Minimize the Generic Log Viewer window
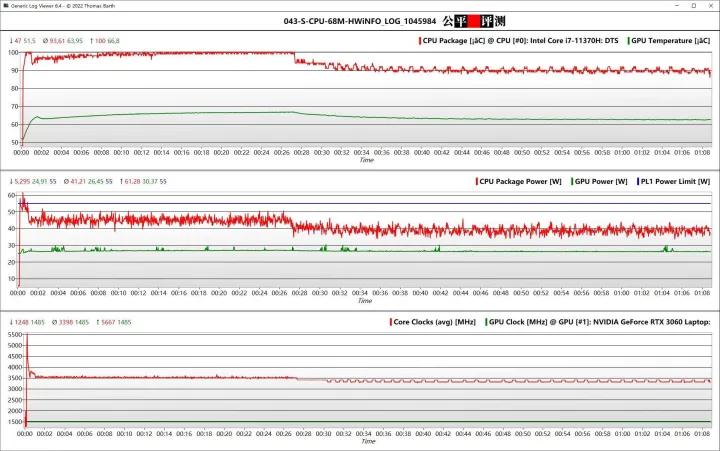The width and height of the screenshot is (720, 451). click(x=678, y=6)
